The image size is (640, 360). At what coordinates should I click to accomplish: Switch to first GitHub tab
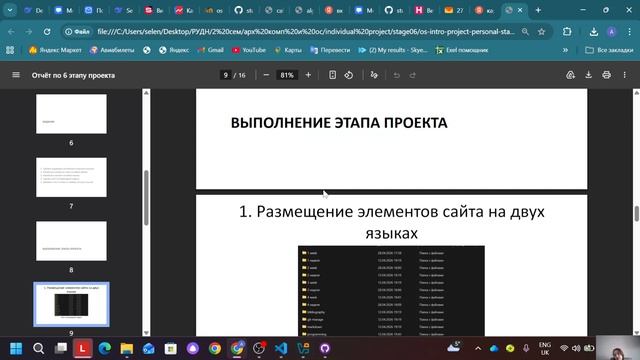244,10
